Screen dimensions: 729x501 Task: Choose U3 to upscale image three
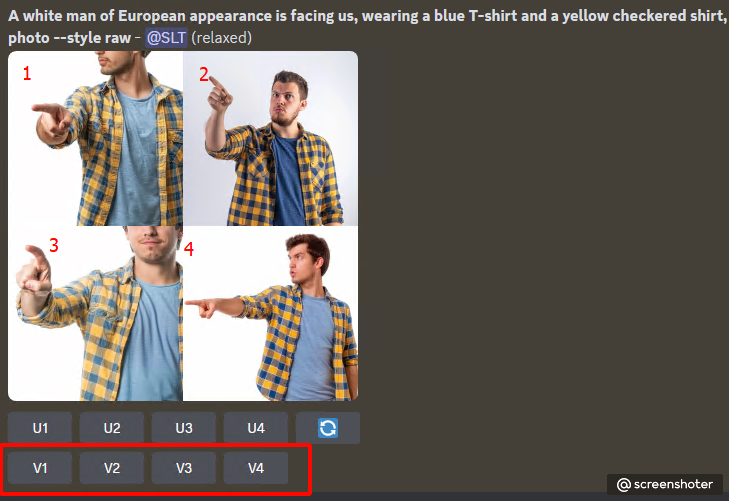tap(184, 428)
